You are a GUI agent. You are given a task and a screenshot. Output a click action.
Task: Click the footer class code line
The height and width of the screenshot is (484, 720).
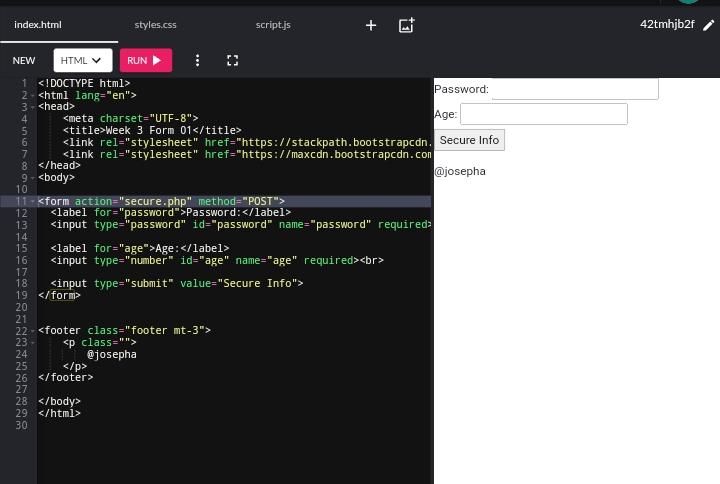124,331
